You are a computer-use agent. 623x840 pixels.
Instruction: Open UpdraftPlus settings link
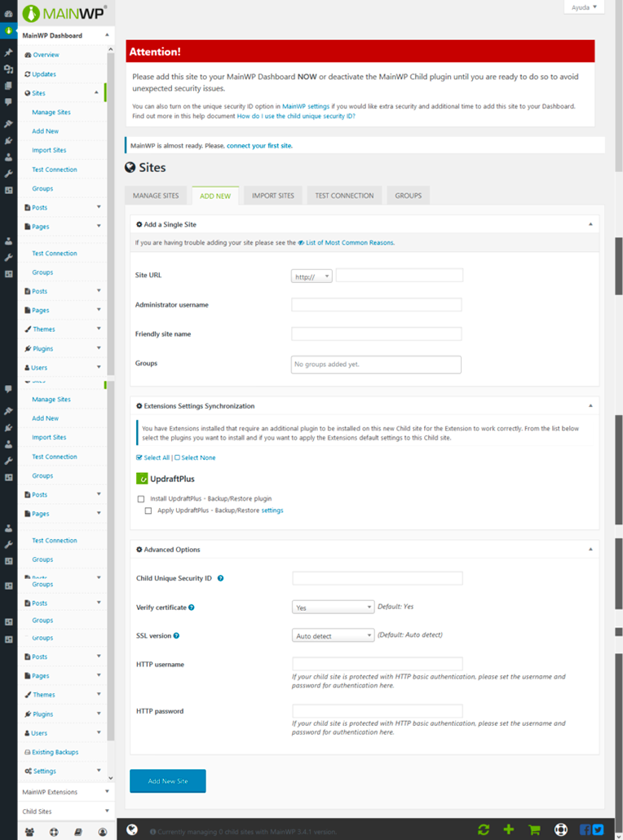pyautogui.click(x=272, y=511)
